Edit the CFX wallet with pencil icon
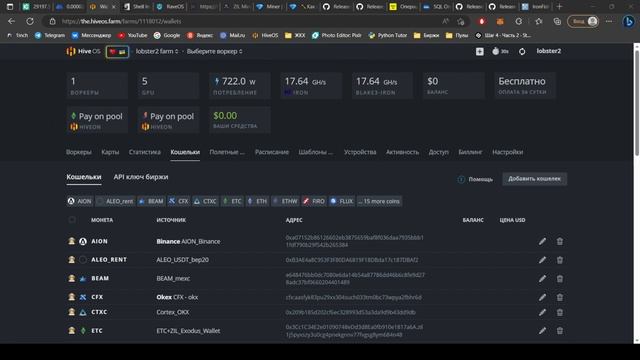Screen dimensions: 640x360 click(542, 298)
